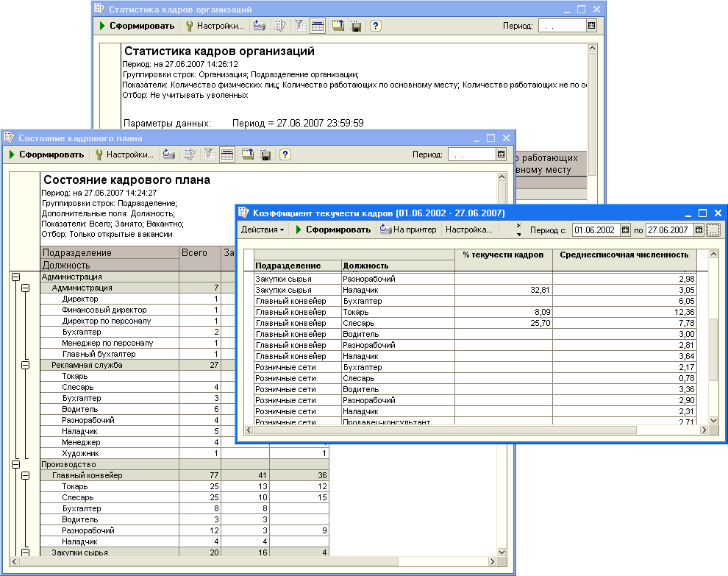This screenshot has height=576, width=728.
Task: Collapse the Производство group
Action: point(15,464)
